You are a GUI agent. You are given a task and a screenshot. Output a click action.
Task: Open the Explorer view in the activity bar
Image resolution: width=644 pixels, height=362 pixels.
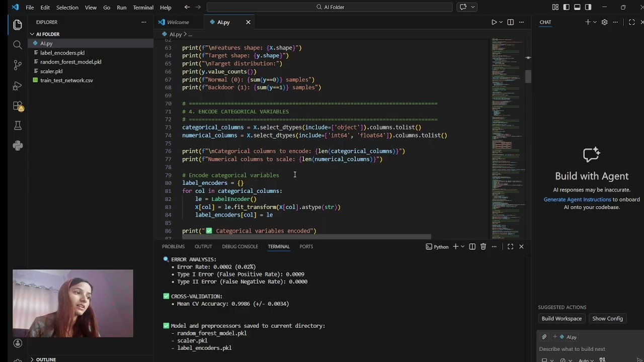(x=18, y=25)
